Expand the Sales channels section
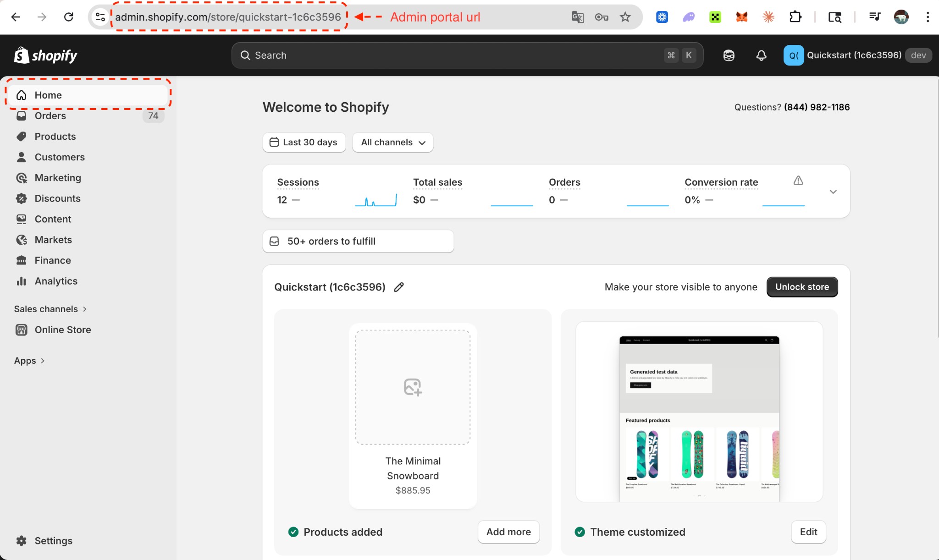 click(50, 308)
